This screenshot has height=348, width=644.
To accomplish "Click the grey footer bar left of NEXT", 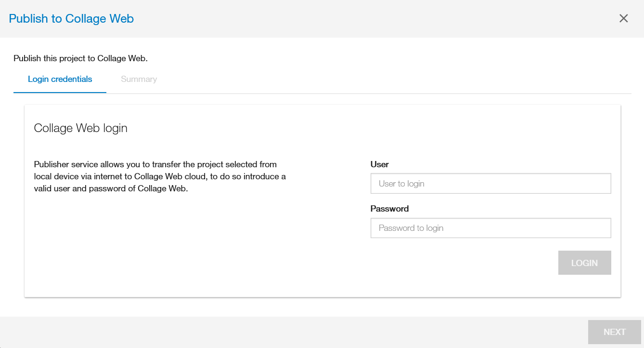I will pyautogui.click(x=289, y=332).
